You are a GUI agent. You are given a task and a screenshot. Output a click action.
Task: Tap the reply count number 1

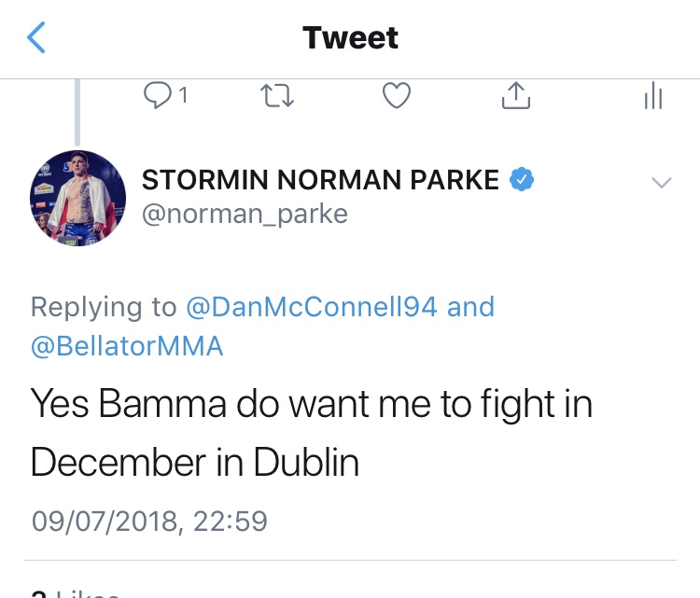click(x=183, y=95)
